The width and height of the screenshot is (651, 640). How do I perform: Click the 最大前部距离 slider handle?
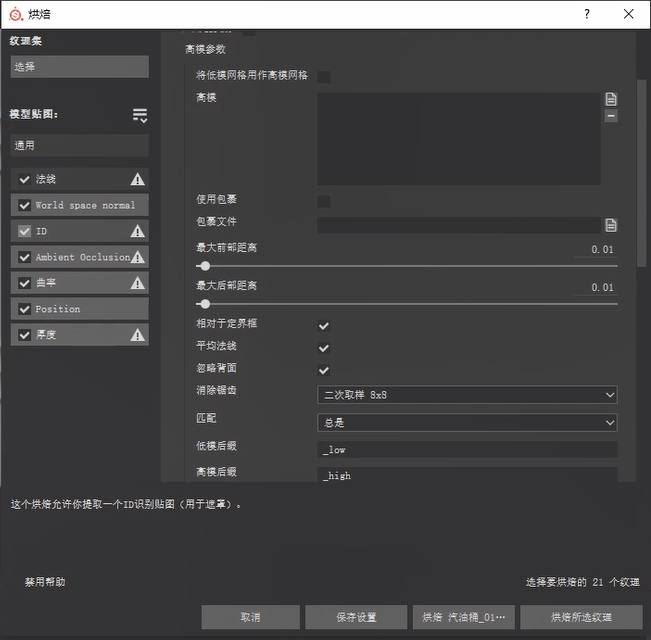205,267
